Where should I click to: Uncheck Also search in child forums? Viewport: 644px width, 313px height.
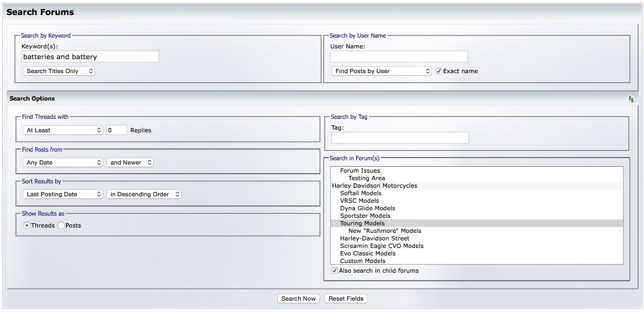(x=335, y=271)
